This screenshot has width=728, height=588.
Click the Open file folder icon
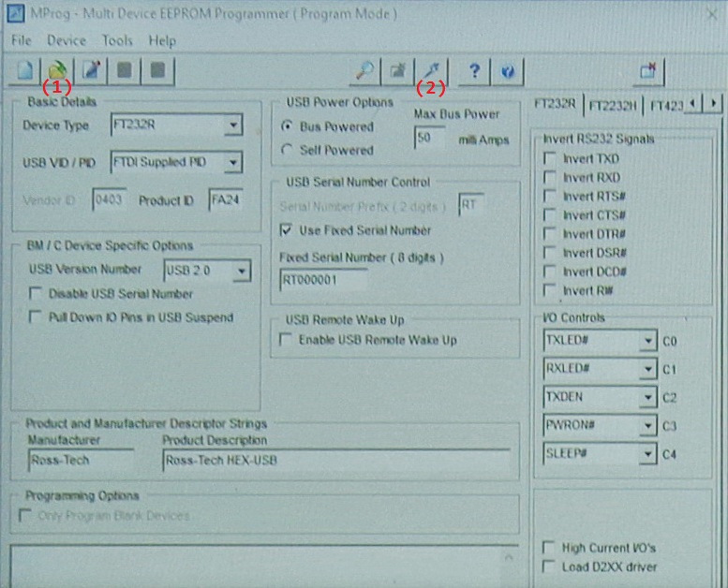(57, 71)
